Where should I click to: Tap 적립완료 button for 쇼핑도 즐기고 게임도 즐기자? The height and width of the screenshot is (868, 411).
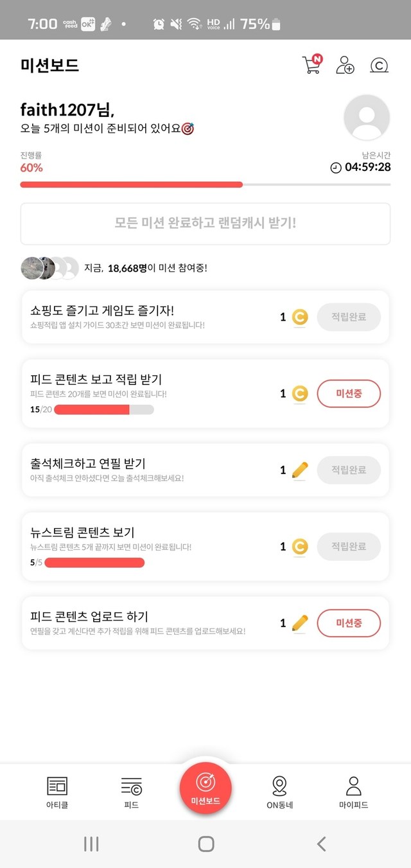click(349, 317)
